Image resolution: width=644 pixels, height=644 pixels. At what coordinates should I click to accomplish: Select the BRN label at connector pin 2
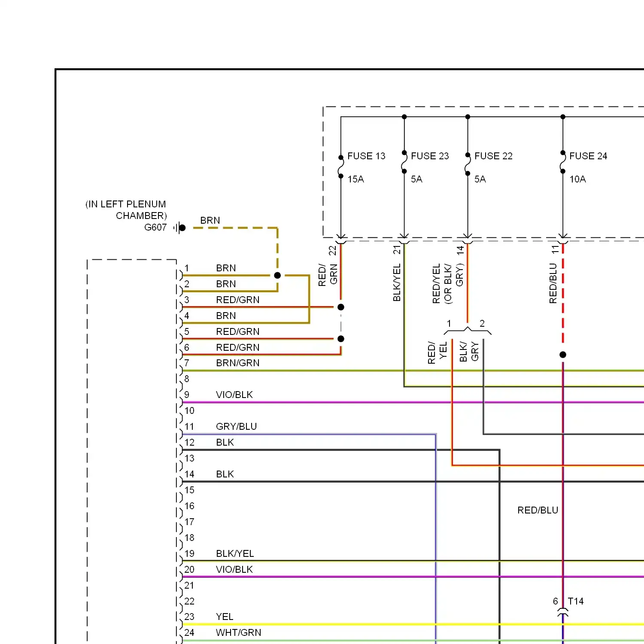pyautogui.click(x=226, y=284)
